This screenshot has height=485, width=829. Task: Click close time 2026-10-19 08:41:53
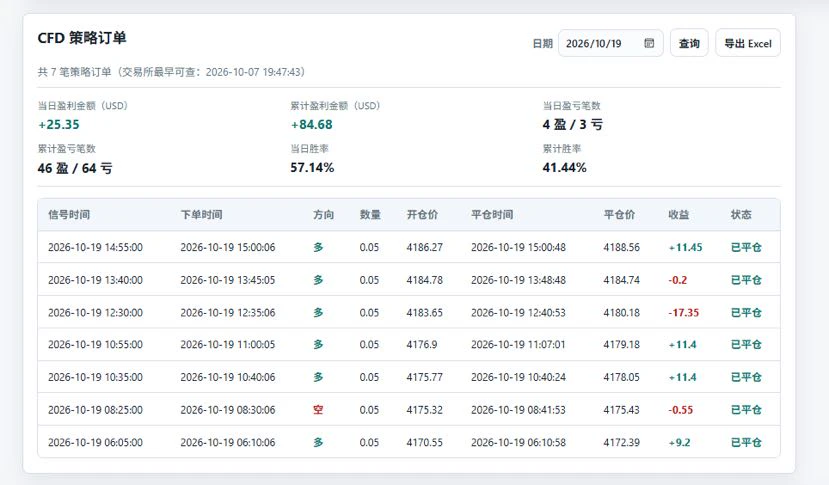pos(519,410)
